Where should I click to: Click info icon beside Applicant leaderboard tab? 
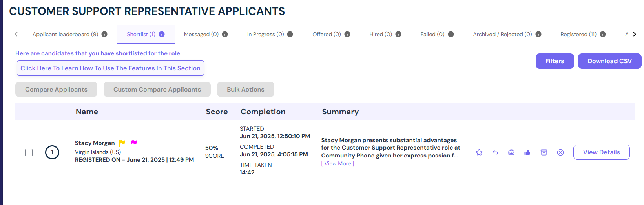point(104,34)
